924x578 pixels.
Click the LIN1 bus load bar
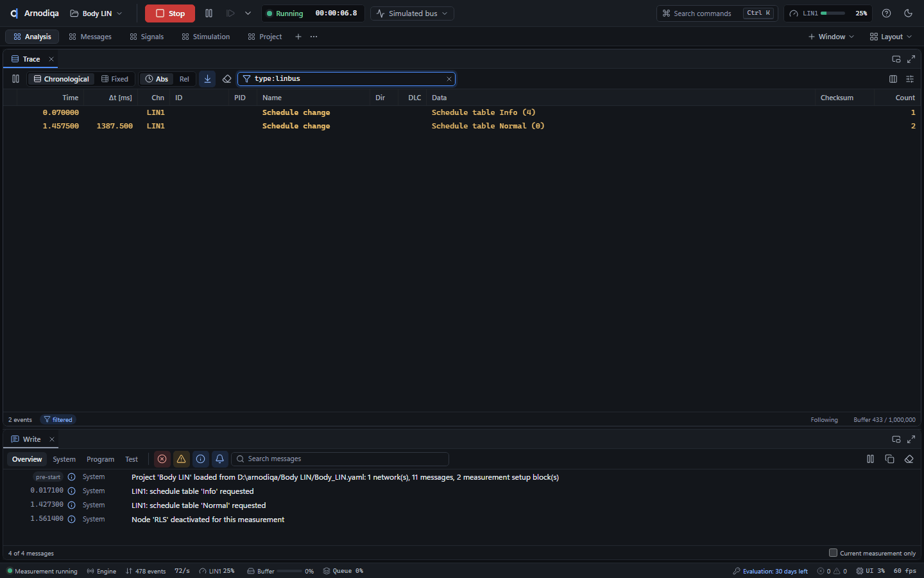[833, 13]
